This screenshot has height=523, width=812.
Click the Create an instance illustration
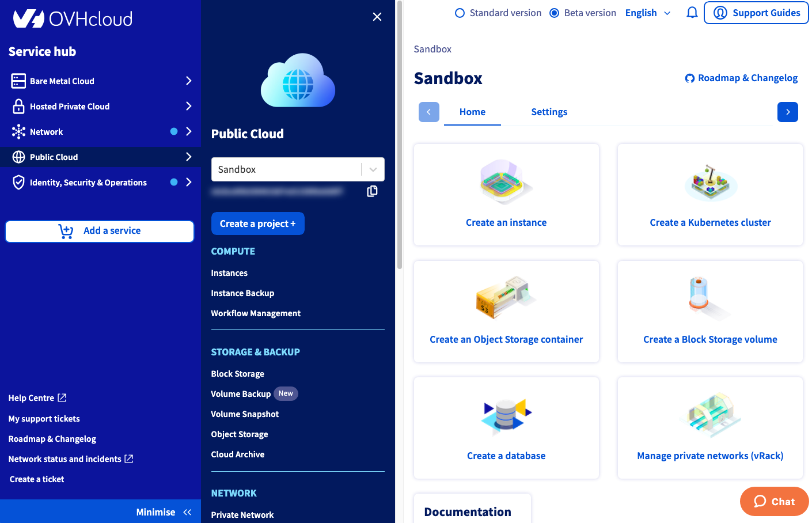pyautogui.click(x=506, y=183)
